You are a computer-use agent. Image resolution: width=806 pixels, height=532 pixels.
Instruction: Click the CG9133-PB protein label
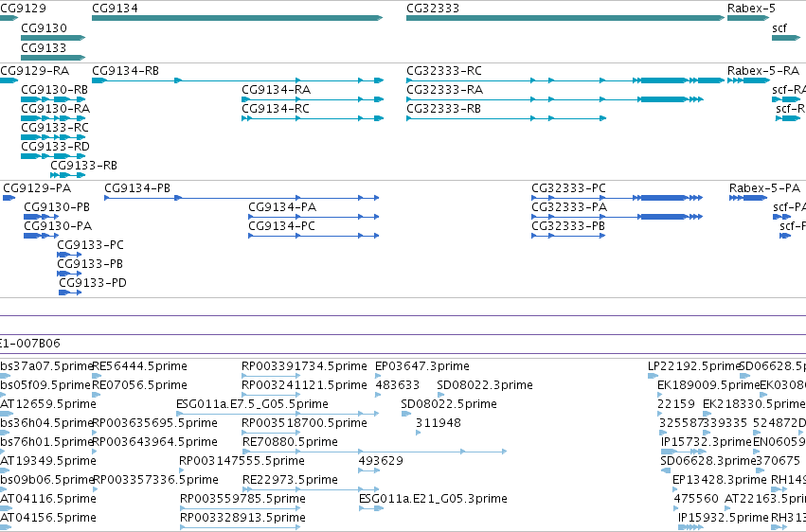pos(90,264)
